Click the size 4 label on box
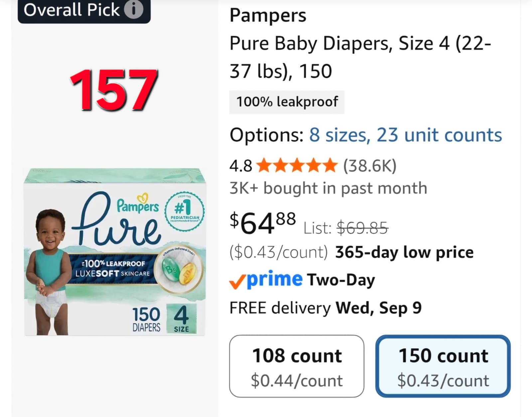The height and width of the screenshot is (417, 532). (x=181, y=318)
